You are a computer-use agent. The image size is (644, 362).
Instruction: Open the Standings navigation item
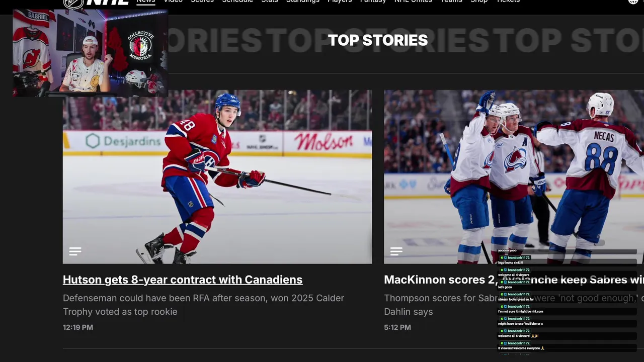coord(303,2)
